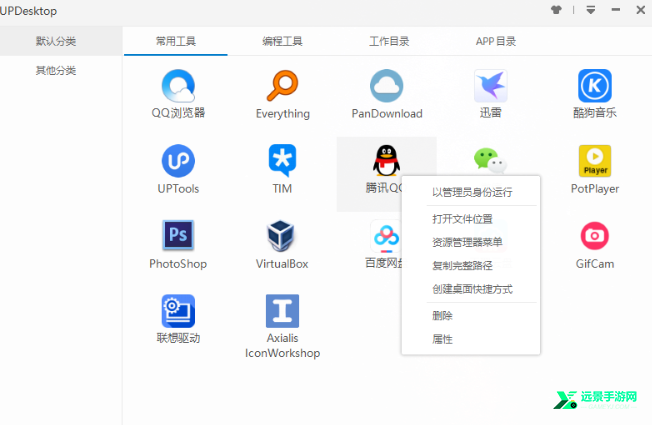The height and width of the screenshot is (425, 652).
Task: Launch the Everything search icon
Action: (x=282, y=86)
